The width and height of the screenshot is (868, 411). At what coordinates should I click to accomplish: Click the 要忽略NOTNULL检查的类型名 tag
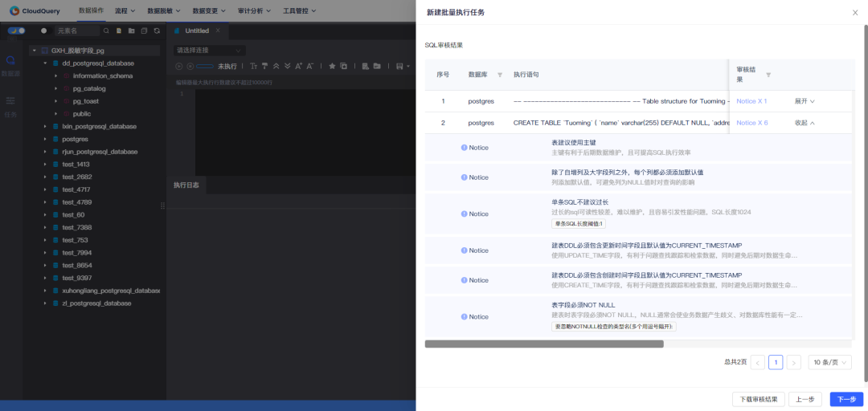(614, 327)
